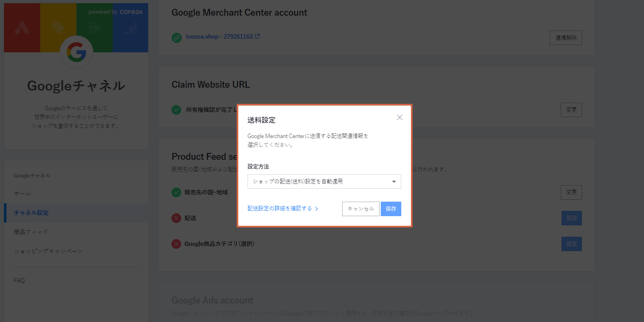Save shipping settings with 保存 button
The width and height of the screenshot is (644, 322).
point(391,209)
